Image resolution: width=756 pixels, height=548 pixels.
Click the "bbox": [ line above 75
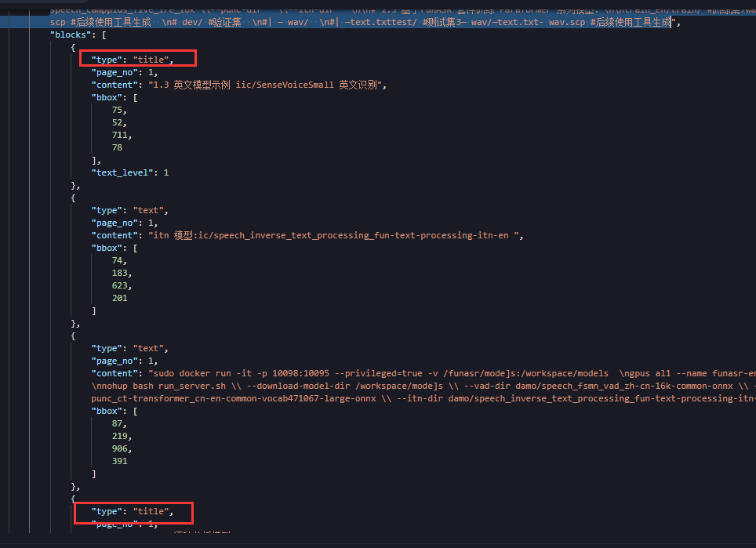[114, 97]
